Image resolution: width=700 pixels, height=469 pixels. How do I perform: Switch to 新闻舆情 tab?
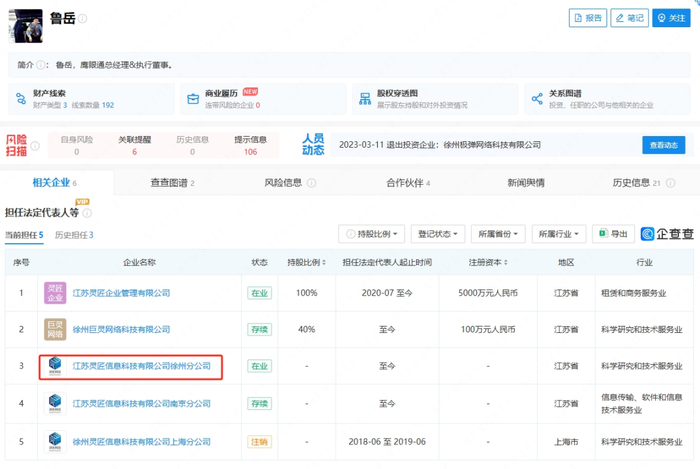[526, 183]
